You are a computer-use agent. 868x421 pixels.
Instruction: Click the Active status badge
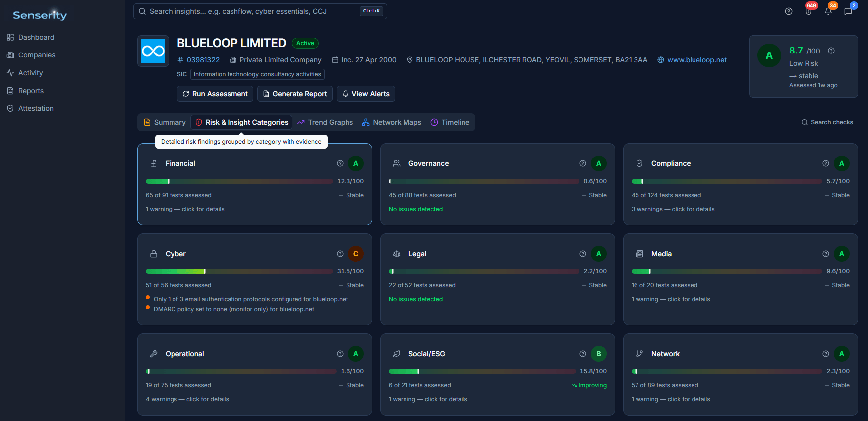point(305,43)
